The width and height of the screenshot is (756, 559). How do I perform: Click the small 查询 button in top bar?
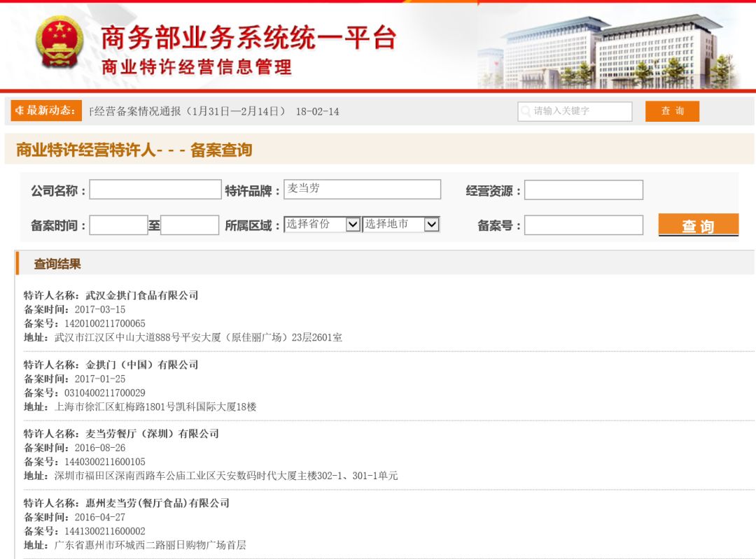tap(672, 111)
